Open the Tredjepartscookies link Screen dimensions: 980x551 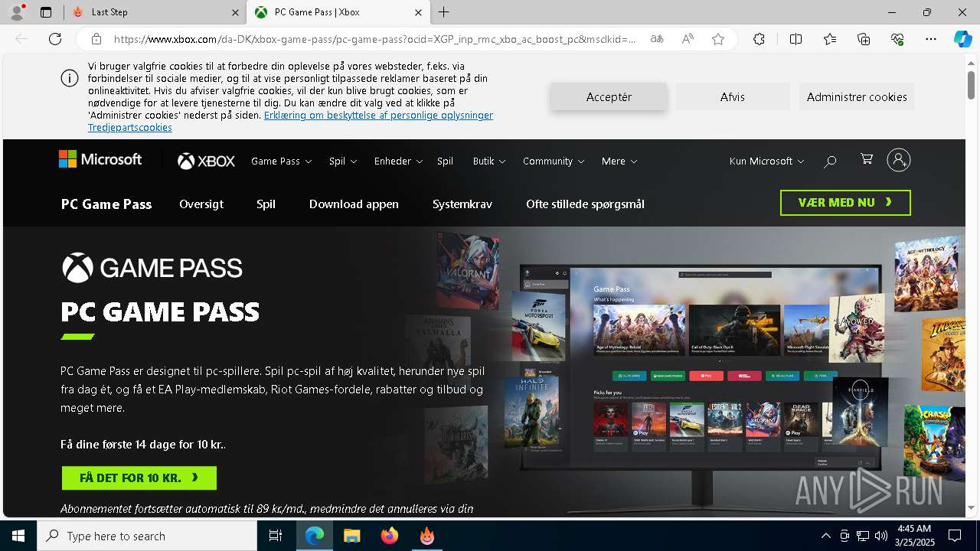coord(130,127)
